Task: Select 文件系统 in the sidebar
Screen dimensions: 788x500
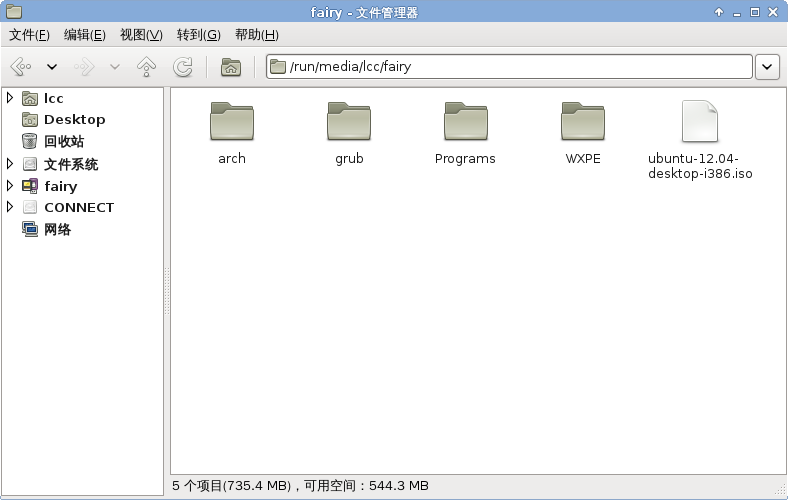Action: pyautogui.click(x=71, y=164)
